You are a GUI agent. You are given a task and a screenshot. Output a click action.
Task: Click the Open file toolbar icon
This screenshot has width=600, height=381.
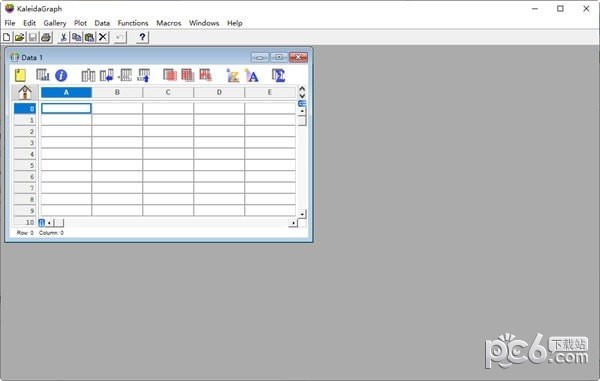click(x=20, y=37)
